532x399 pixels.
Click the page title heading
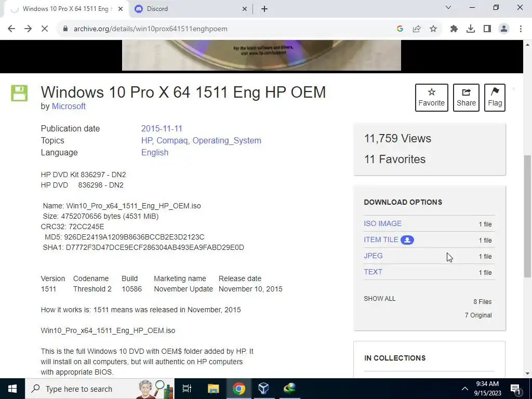click(x=183, y=92)
